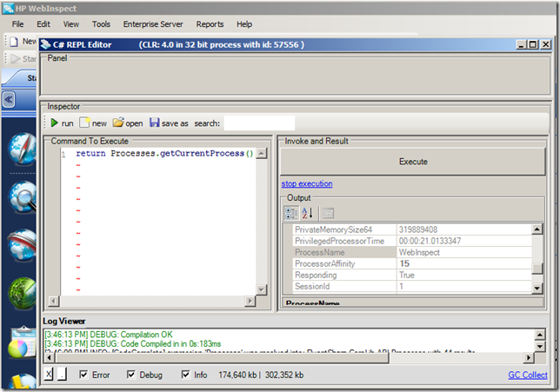Screen dimensions: 560x392
Task: Click the Execute button
Action: pyautogui.click(x=413, y=162)
